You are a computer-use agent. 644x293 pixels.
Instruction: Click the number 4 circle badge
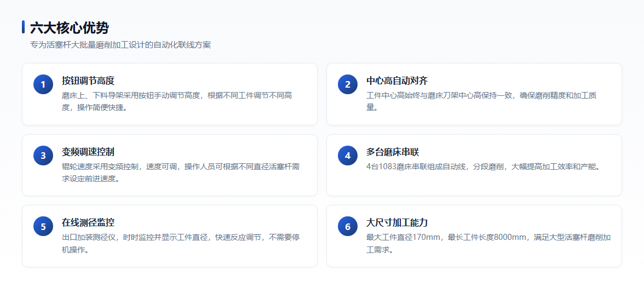(347, 156)
